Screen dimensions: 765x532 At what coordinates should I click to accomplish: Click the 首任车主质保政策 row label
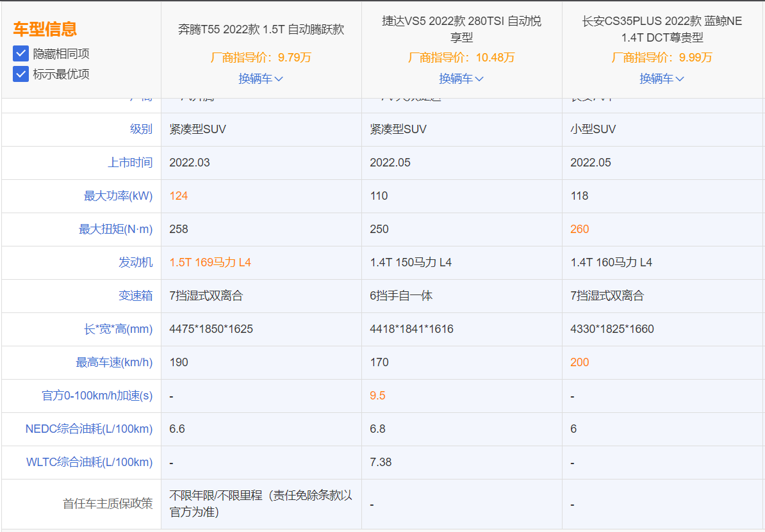point(108,503)
